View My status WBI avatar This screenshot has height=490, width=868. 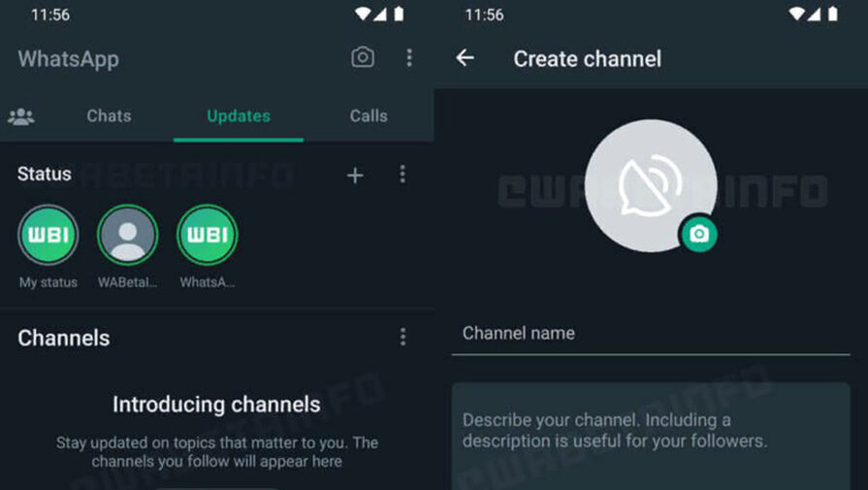48,236
